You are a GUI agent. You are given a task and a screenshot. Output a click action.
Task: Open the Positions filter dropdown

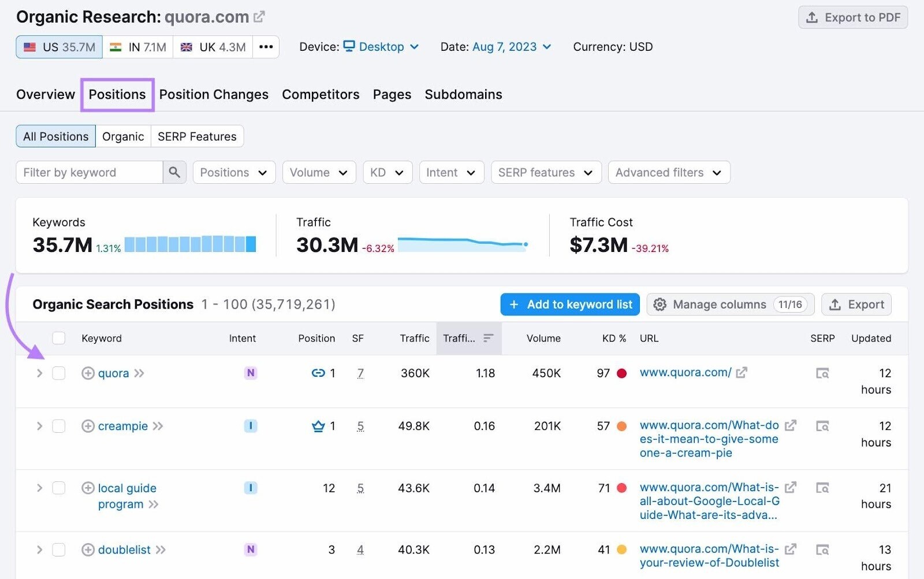pyautogui.click(x=234, y=172)
